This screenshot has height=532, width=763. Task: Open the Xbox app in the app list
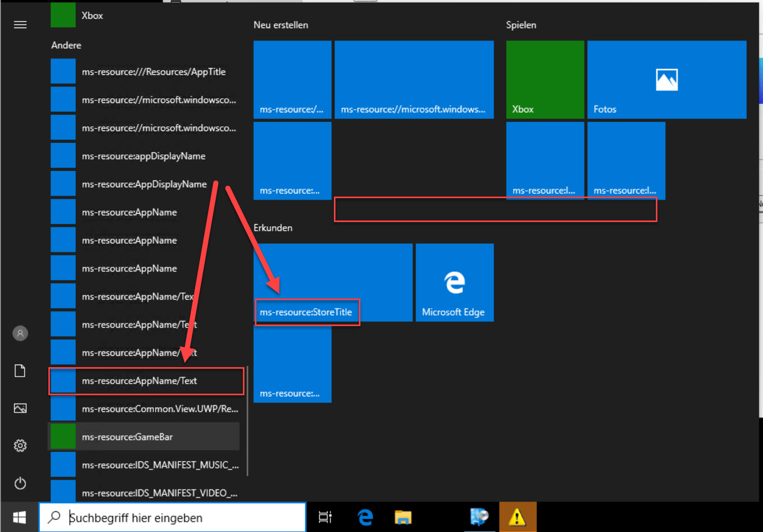pyautogui.click(x=145, y=15)
